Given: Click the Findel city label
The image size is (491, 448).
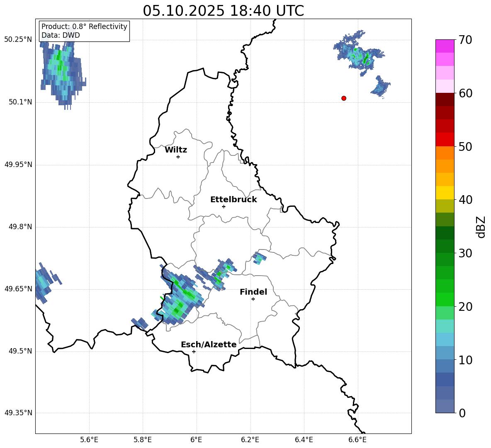Looking at the screenshot, I should coord(253,292).
